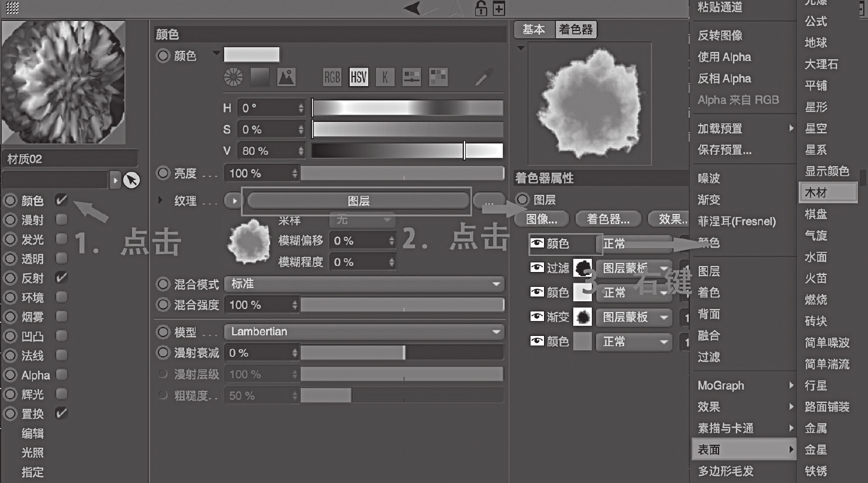Collapse the shader preview triangle

point(521,48)
